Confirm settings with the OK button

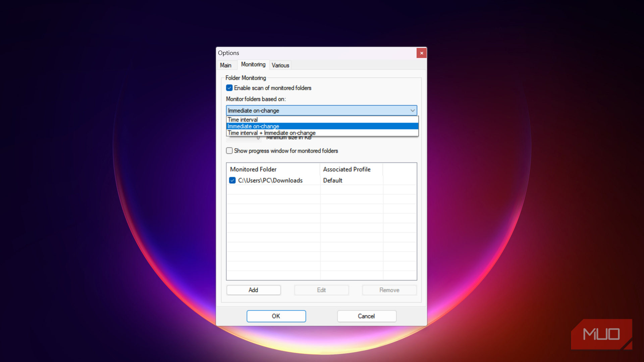coord(276,316)
